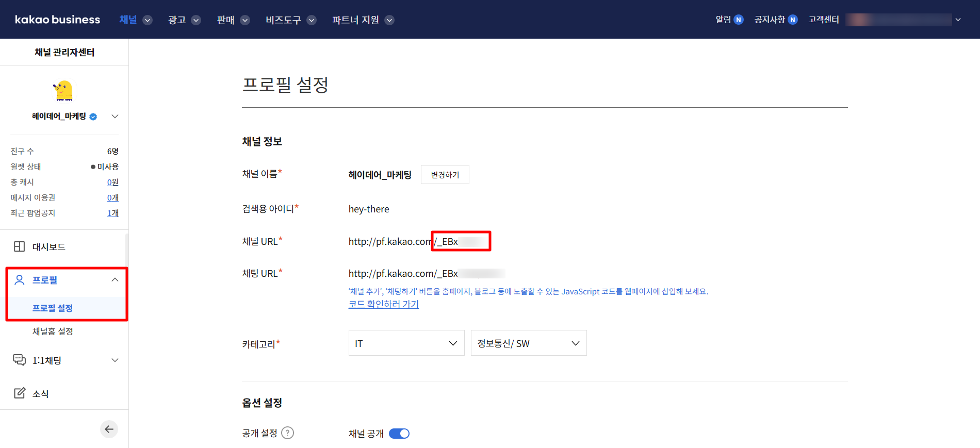
Task: Click the 채널 관리자센터 heading
Action: [x=64, y=52]
